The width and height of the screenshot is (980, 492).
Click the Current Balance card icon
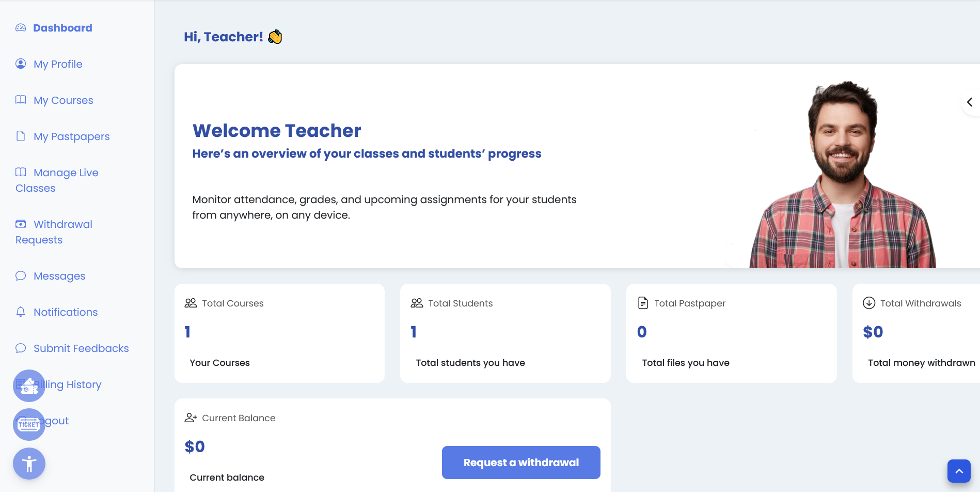[x=191, y=418]
